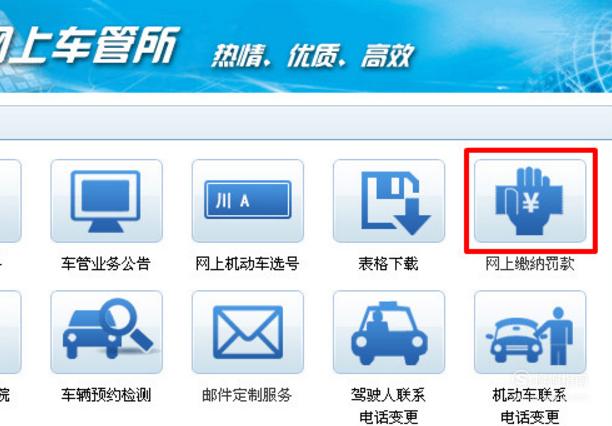Click the car with person icon
The width and height of the screenshot is (612, 426).
click(530, 332)
